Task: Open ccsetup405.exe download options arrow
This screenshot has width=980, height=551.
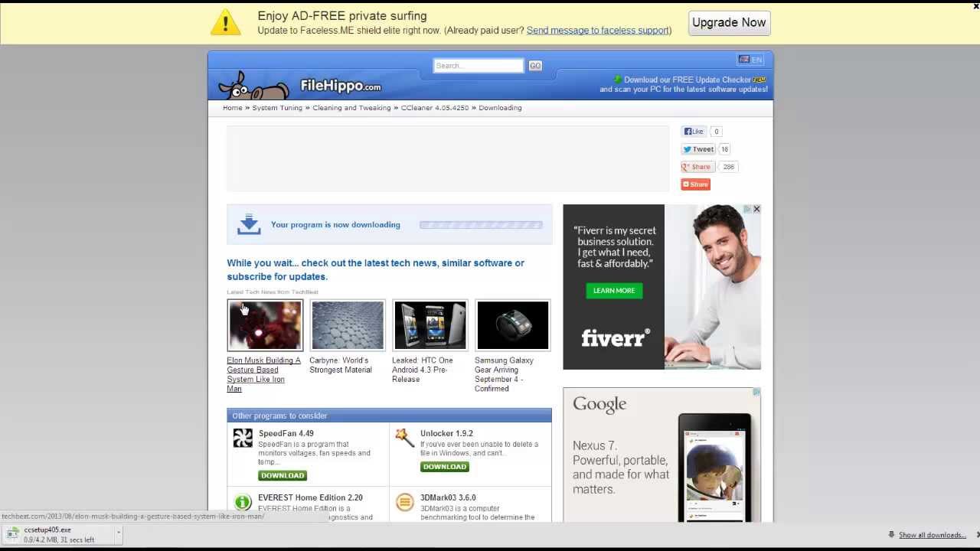Action: pos(119,532)
